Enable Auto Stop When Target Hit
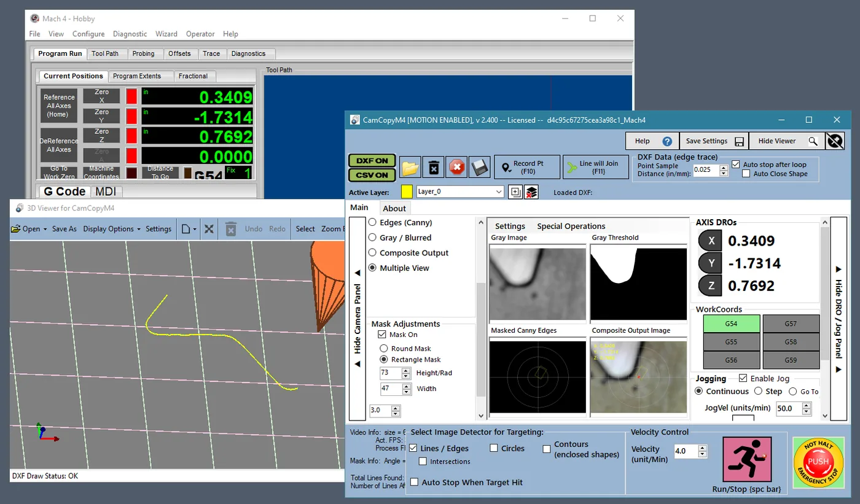 coord(414,483)
